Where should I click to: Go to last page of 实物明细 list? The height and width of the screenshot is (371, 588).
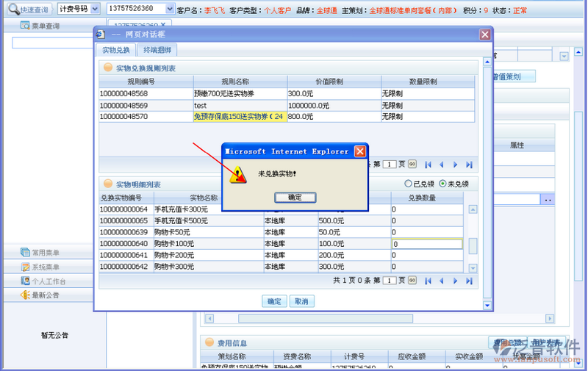(469, 281)
